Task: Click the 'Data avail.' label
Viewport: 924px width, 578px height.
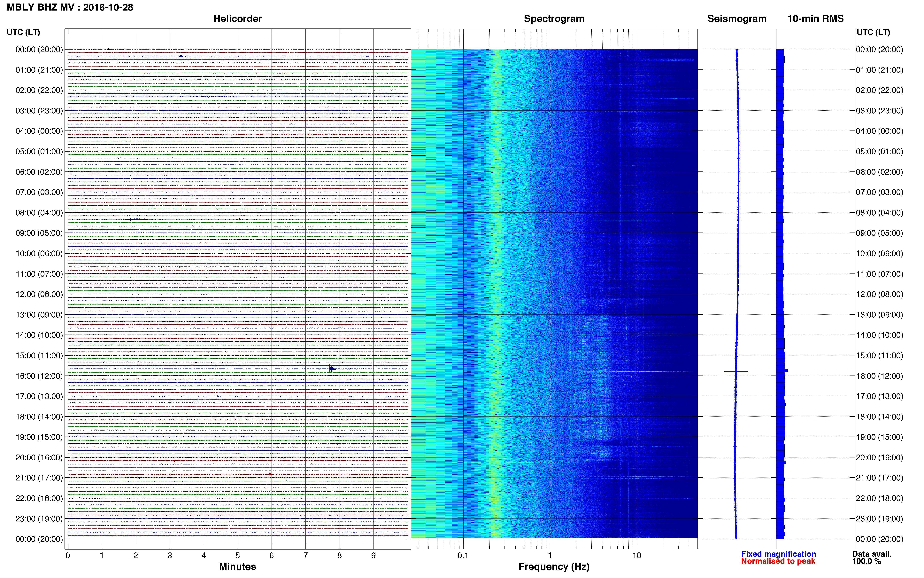Action: click(871, 554)
